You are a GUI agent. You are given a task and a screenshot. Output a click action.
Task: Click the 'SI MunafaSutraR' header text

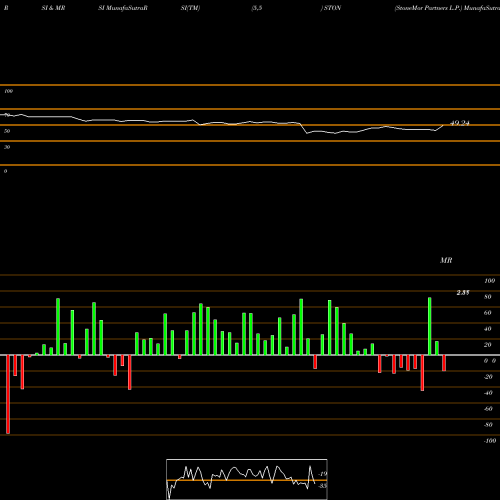(x=123, y=8)
